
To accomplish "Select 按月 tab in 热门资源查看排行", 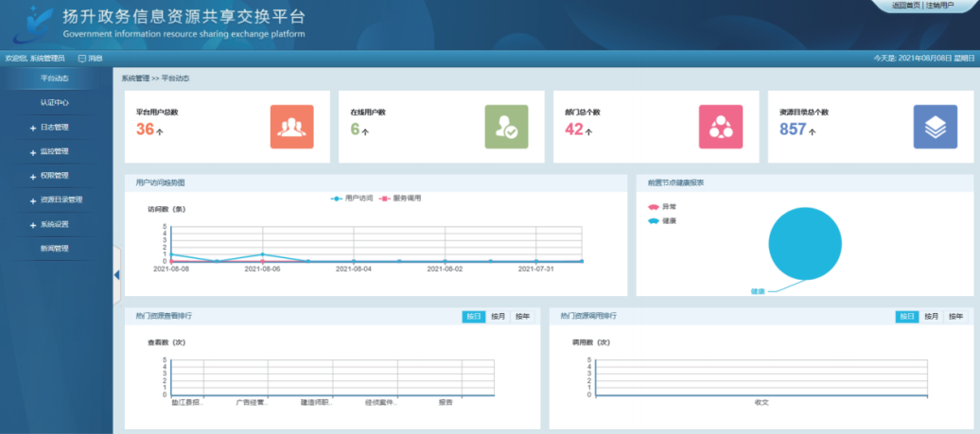I will pos(498,317).
